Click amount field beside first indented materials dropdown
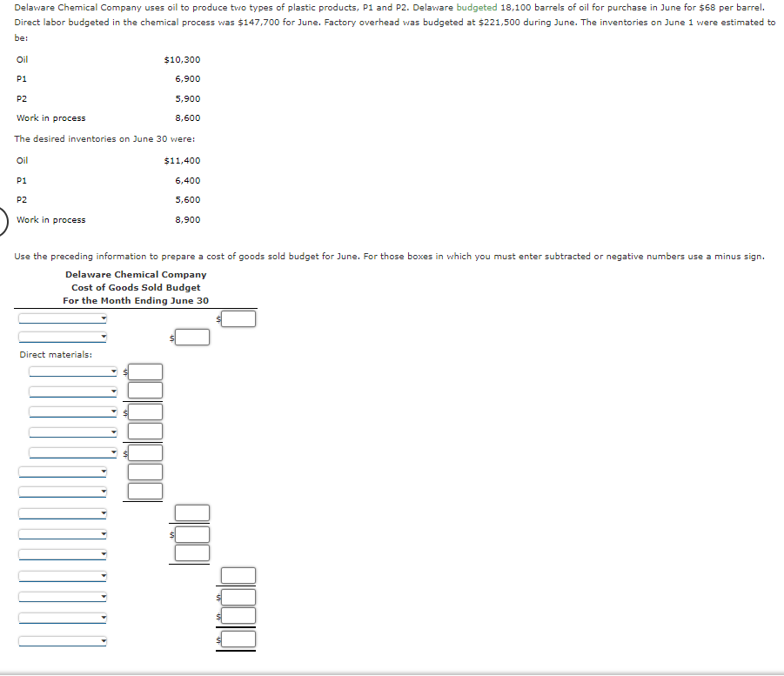This screenshot has height=676, width=784. coord(145,372)
